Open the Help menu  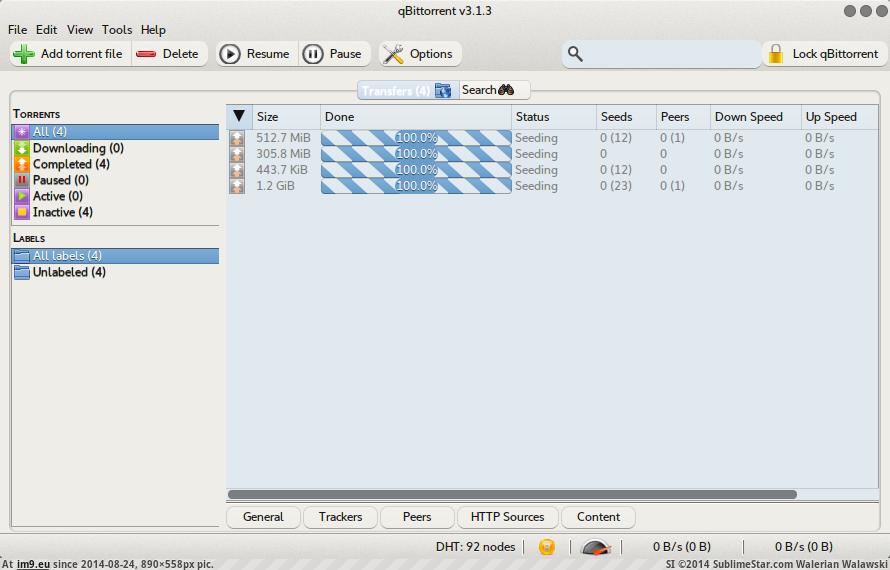pyautogui.click(x=153, y=30)
